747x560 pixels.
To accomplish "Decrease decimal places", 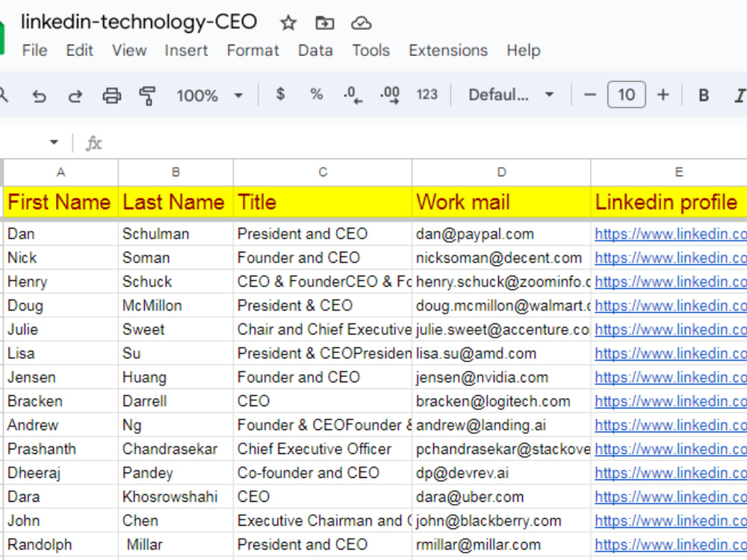I will (x=353, y=96).
